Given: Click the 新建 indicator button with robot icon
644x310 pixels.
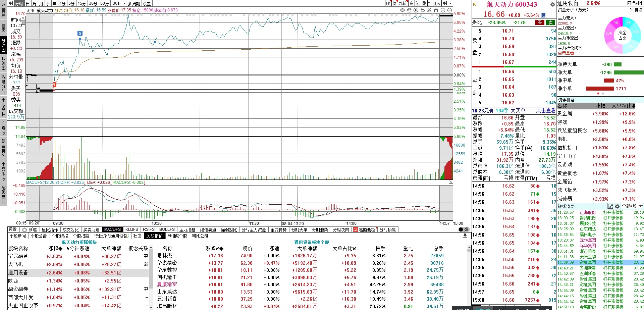Looking at the screenshot, I should (30, 230).
